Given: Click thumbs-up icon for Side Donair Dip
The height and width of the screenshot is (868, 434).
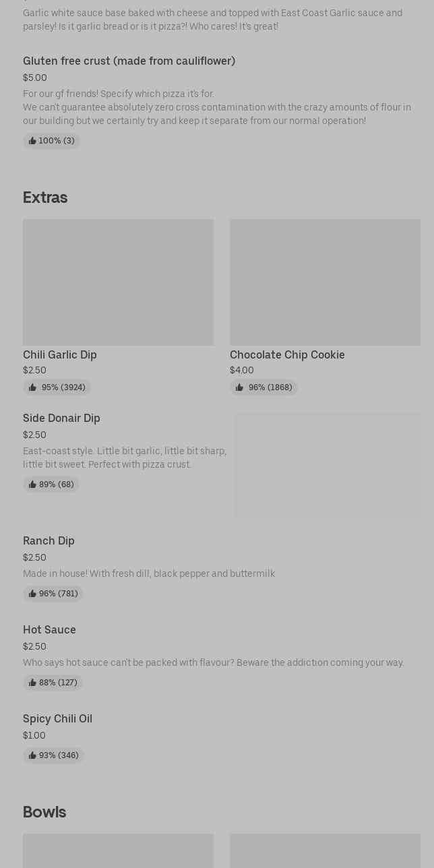Looking at the screenshot, I should coord(32,485).
